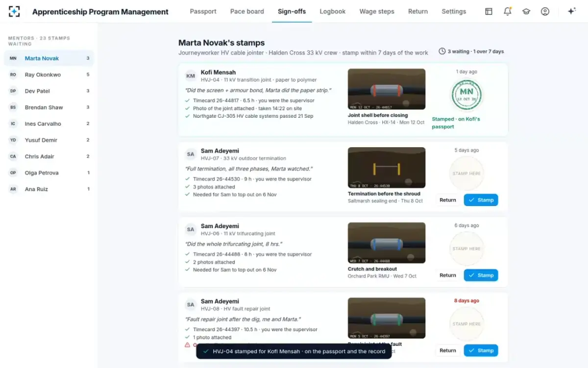This screenshot has width=588, height=368.
Task: Open the user account icon
Action: pos(545,11)
